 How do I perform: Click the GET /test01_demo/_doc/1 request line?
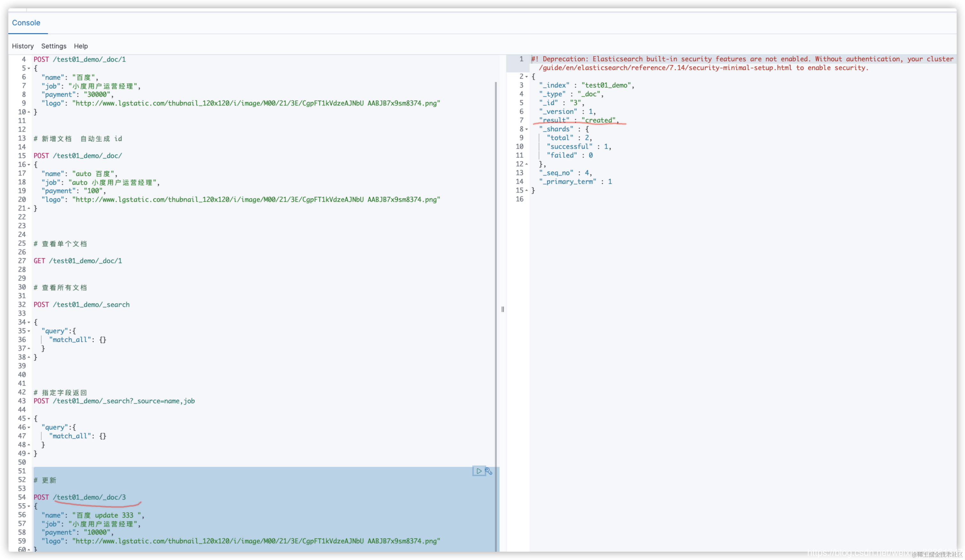78,261
